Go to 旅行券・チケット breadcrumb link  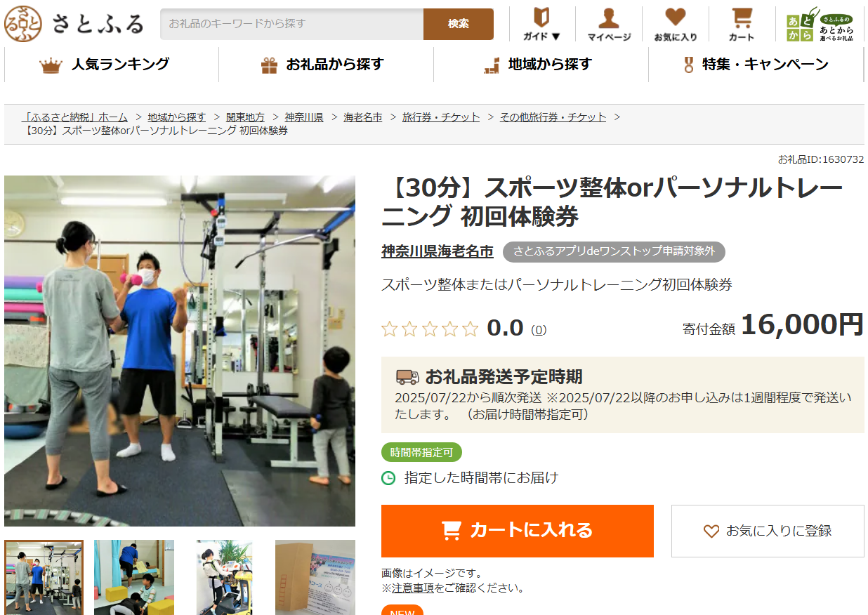pyautogui.click(x=441, y=117)
